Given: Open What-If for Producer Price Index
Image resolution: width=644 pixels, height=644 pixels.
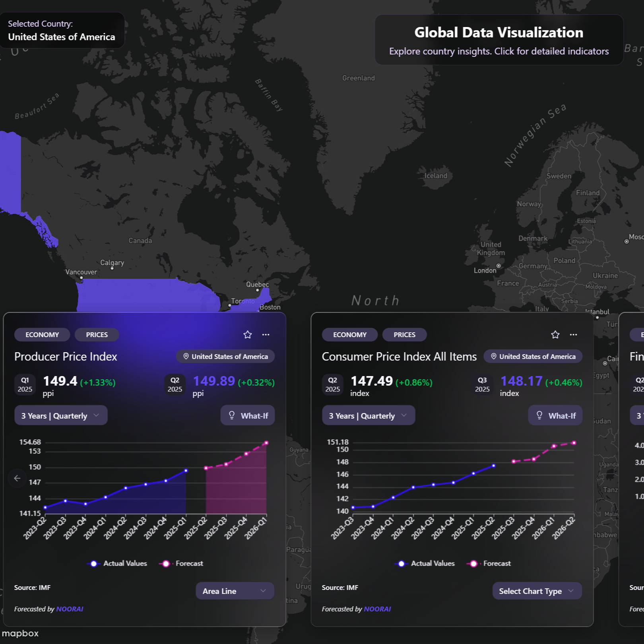Looking at the screenshot, I should click(248, 415).
